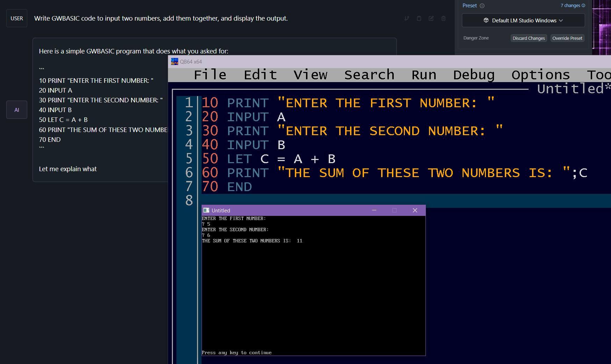
Task: Click the disabled maximize button of Untitled window
Action: coord(394,210)
